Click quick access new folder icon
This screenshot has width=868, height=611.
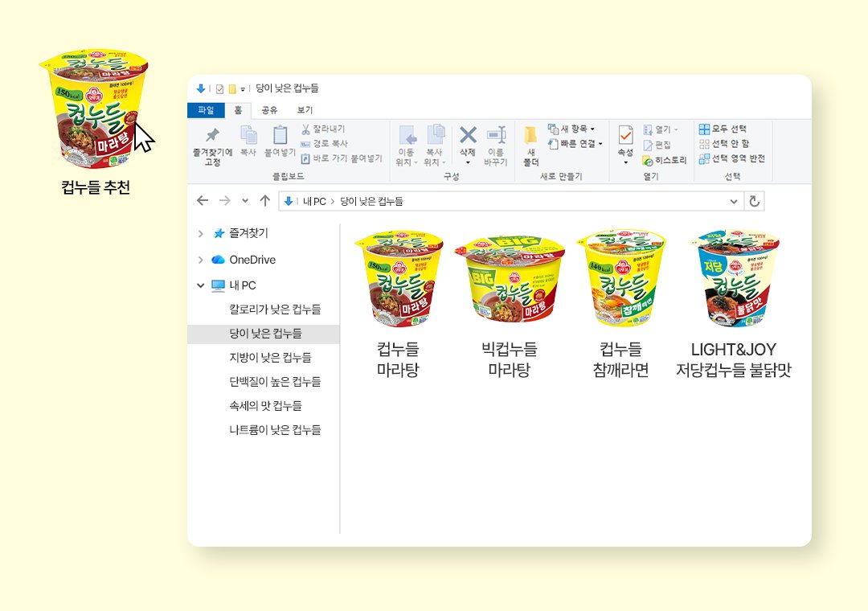(232, 89)
